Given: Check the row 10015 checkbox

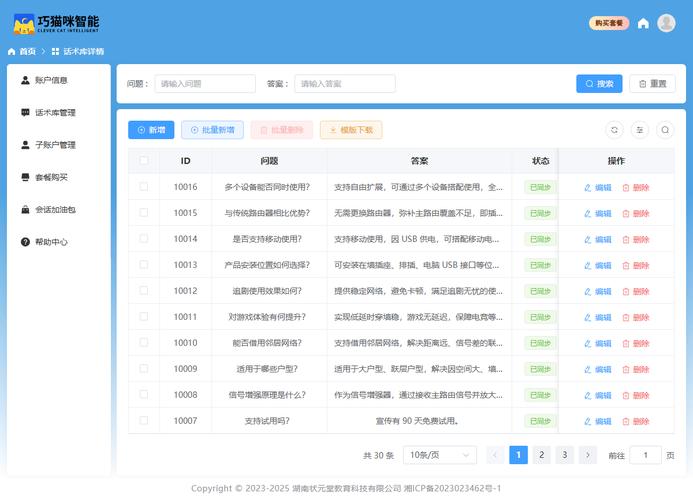Looking at the screenshot, I should tap(144, 213).
